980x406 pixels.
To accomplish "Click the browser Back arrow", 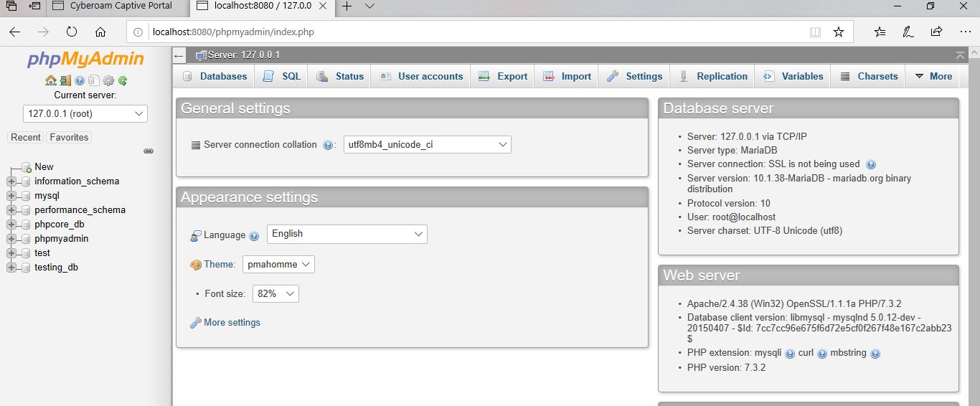I will 14,32.
